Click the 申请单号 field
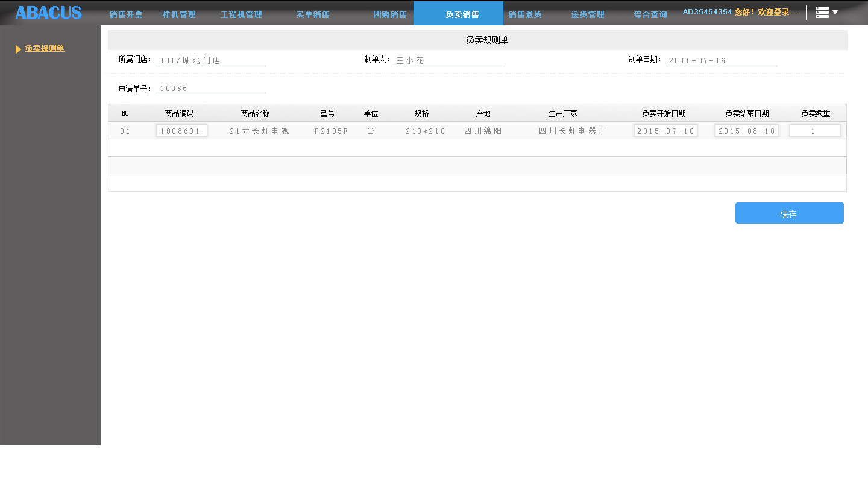Image resolution: width=868 pixels, height=482 pixels. [x=210, y=88]
